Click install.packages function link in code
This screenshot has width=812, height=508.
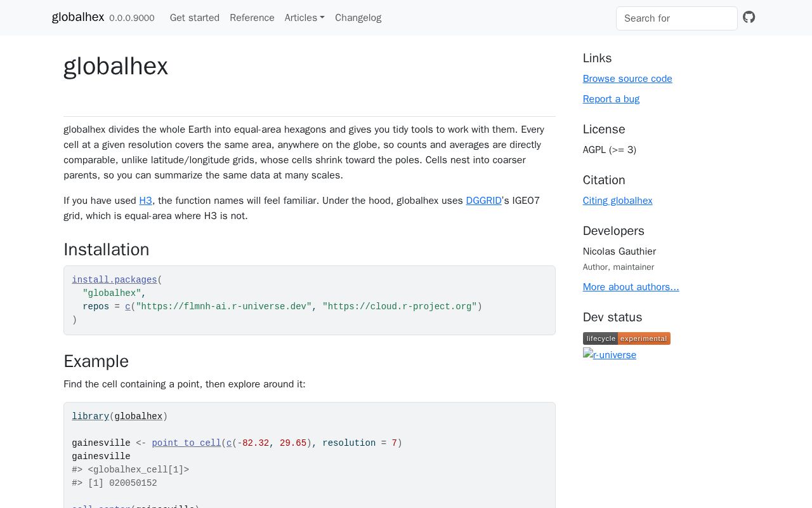click(x=114, y=280)
